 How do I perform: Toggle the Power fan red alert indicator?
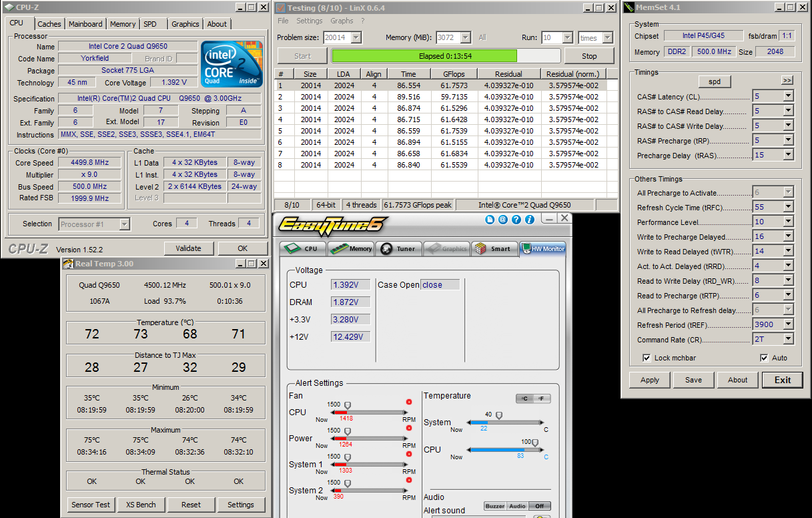click(409, 428)
